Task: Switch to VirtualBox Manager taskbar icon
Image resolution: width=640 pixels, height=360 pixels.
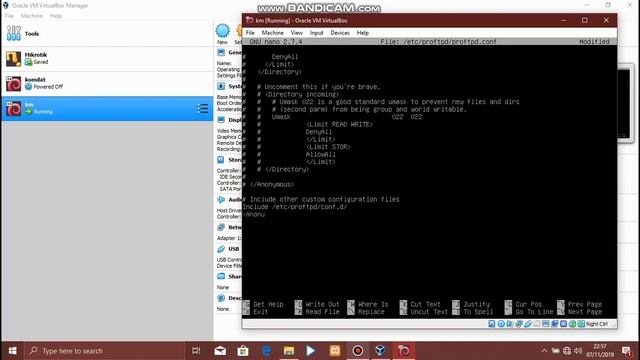Action: pyautogui.click(x=380, y=351)
